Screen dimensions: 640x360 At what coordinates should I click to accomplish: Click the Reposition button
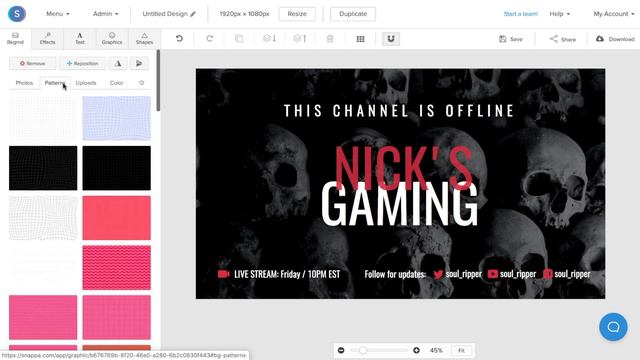(x=82, y=63)
